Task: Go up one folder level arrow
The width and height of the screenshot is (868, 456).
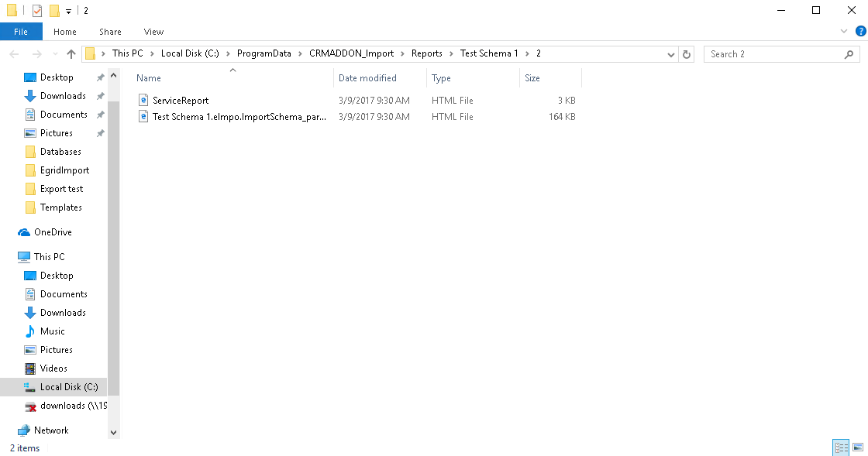Action: (71, 53)
